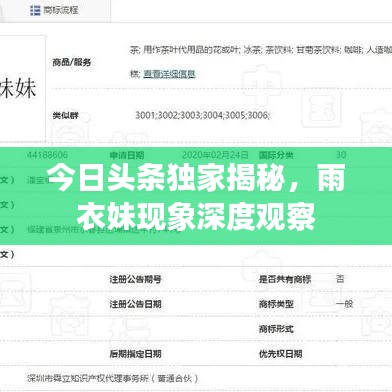The height and width of the screenshot is (392, 392).
Task: Click the 妹妹 trademark image thumbnail
Action: pos(20,88)
